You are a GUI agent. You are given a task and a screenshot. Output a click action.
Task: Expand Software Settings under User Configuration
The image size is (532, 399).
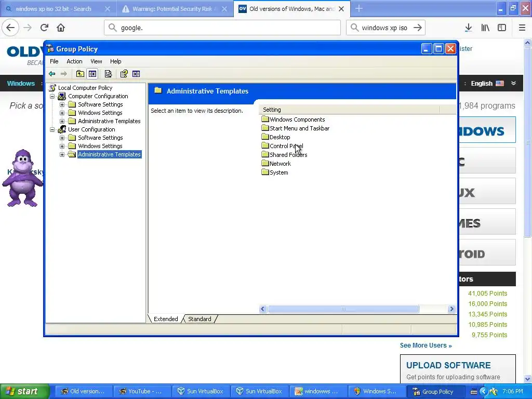tap(62, 138)
